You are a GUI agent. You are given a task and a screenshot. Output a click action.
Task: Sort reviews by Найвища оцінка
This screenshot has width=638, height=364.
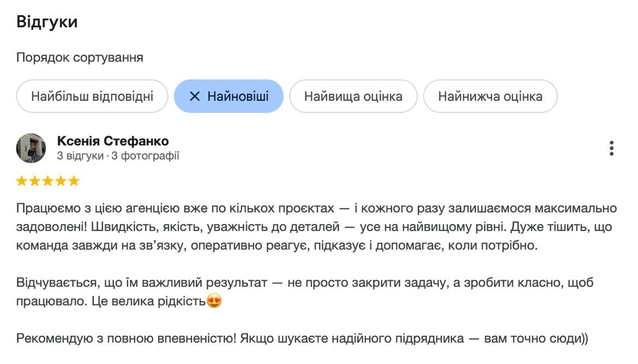353,96
